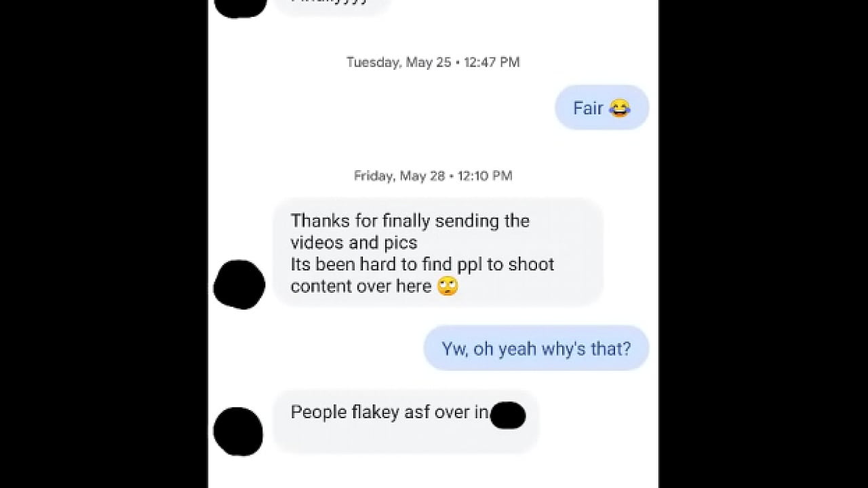
Task: Click the "Friday, May 28 • 12:10 PM" timestamp
Action: [x=433, y=176]
